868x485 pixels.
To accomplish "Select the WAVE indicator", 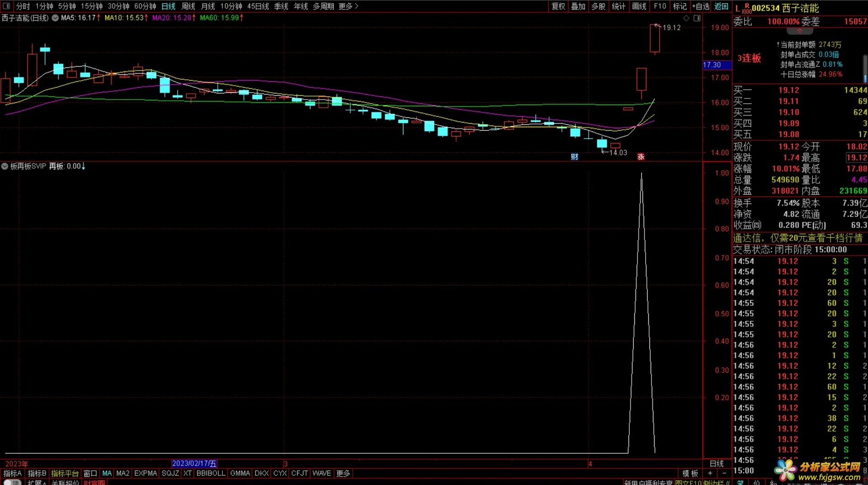I will 321,473.
